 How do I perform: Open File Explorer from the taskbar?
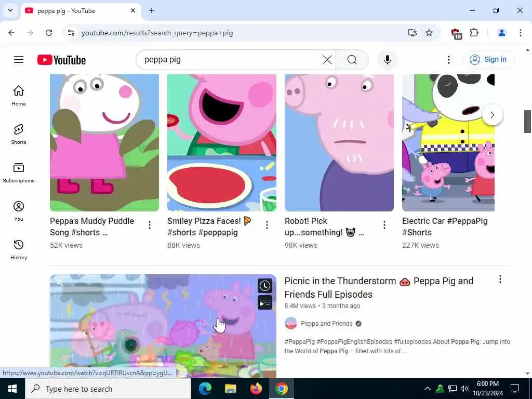(230, 389)
